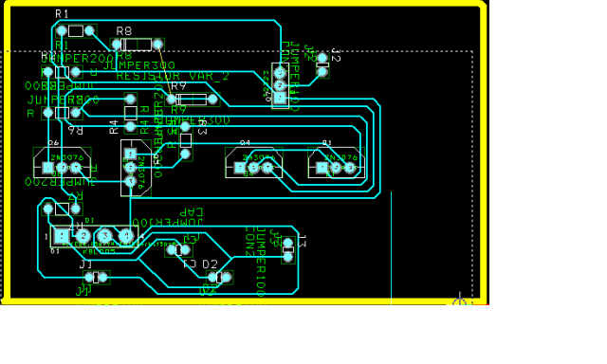The height and width of the screenshot is (364, 607).
Task: Select the R1 resistor body outline
Action: 76,31
